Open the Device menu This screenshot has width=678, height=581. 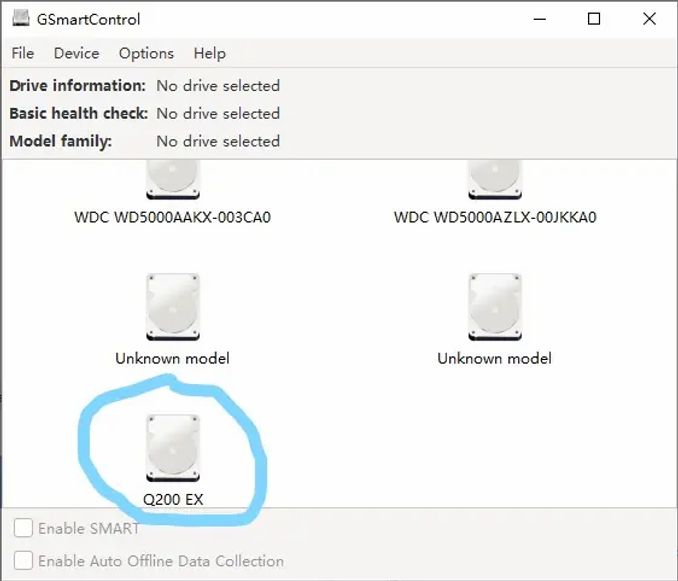77,53
